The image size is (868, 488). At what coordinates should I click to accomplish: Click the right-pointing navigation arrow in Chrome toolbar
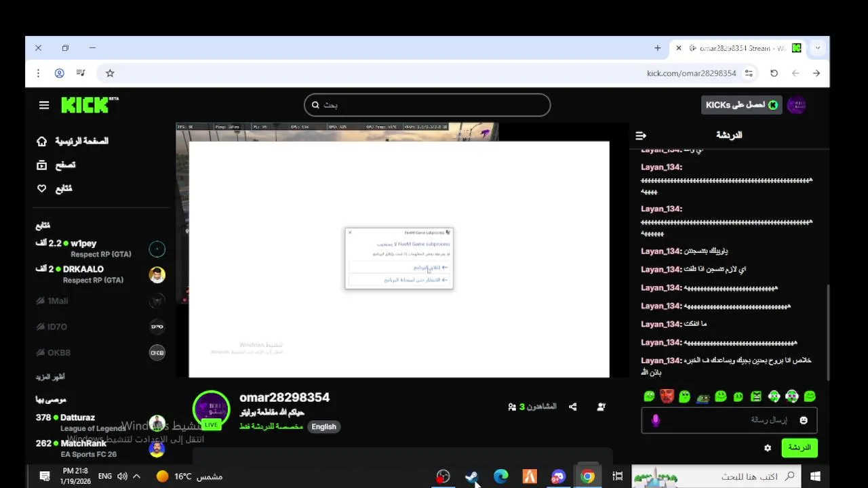tap(816, 73)
